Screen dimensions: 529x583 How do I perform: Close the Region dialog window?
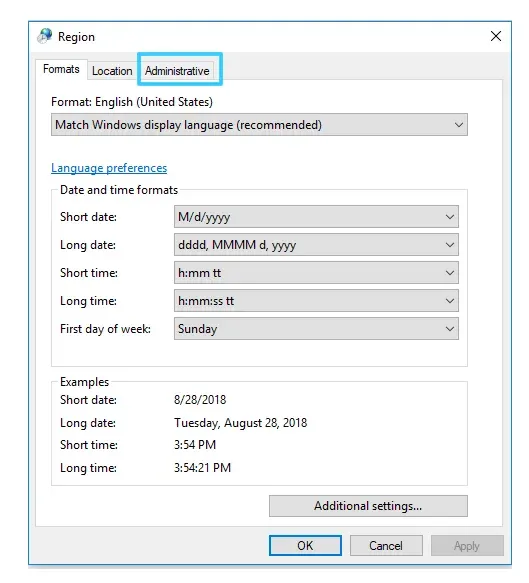(496, 36)
